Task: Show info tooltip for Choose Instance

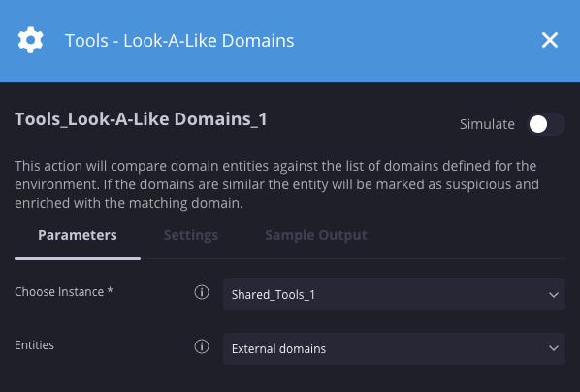Action: (202, 292)
